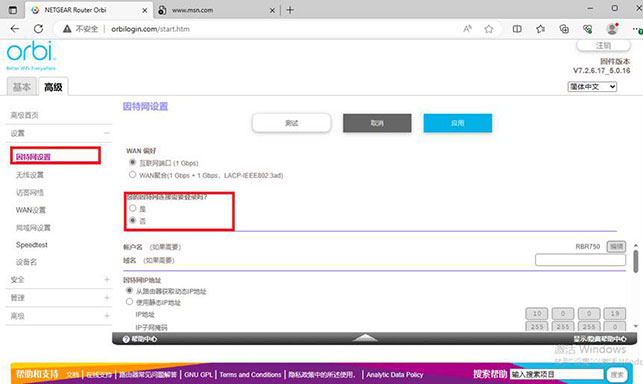Click the blue 应用 apply button

click(458, 123)
